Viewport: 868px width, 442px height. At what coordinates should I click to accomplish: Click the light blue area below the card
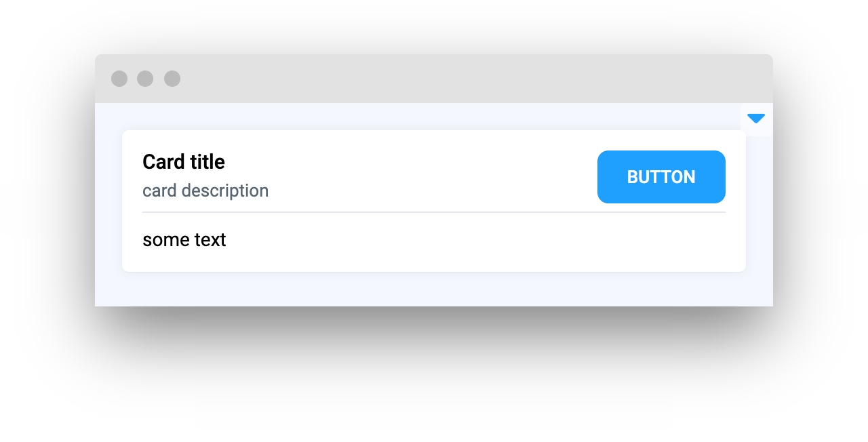[434, 289]
